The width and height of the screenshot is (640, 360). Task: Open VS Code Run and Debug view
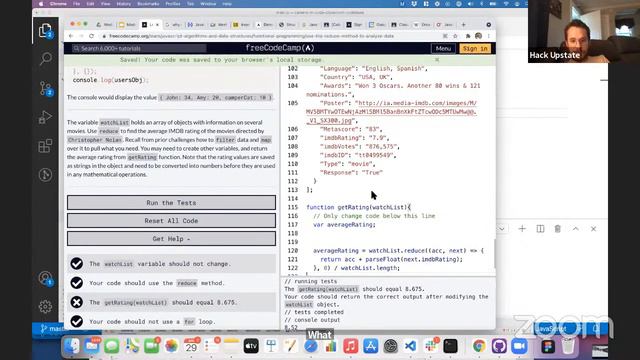[45, 118]
